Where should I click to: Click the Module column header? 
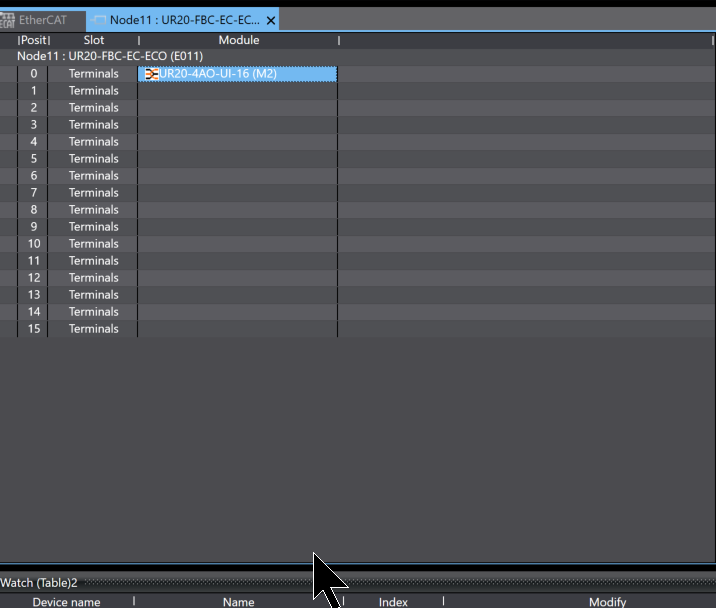tap(238, 40)
